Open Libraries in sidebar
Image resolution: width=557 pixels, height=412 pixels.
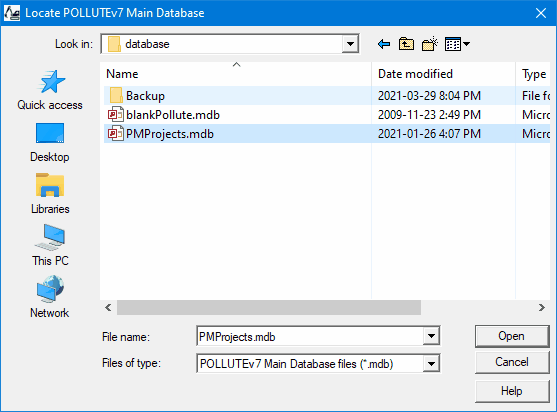pyautogui.click(x=50, y=194)
